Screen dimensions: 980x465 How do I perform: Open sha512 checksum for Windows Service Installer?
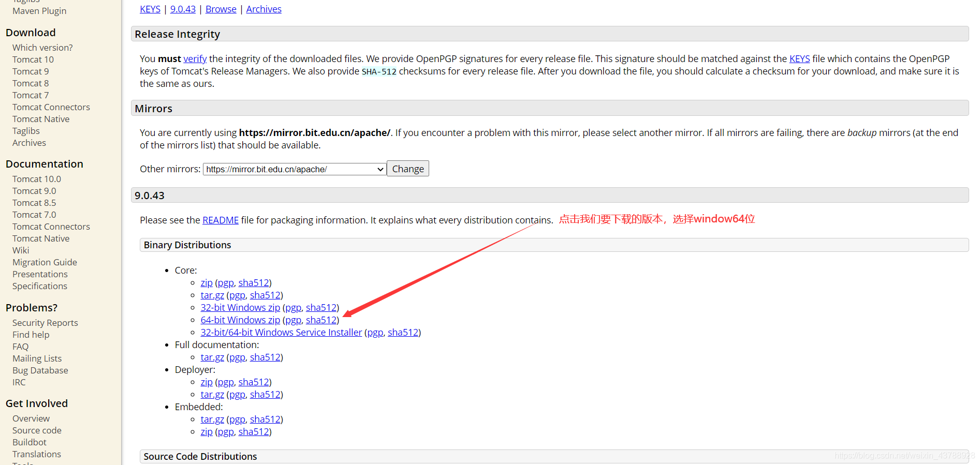[x=403, y=333]
